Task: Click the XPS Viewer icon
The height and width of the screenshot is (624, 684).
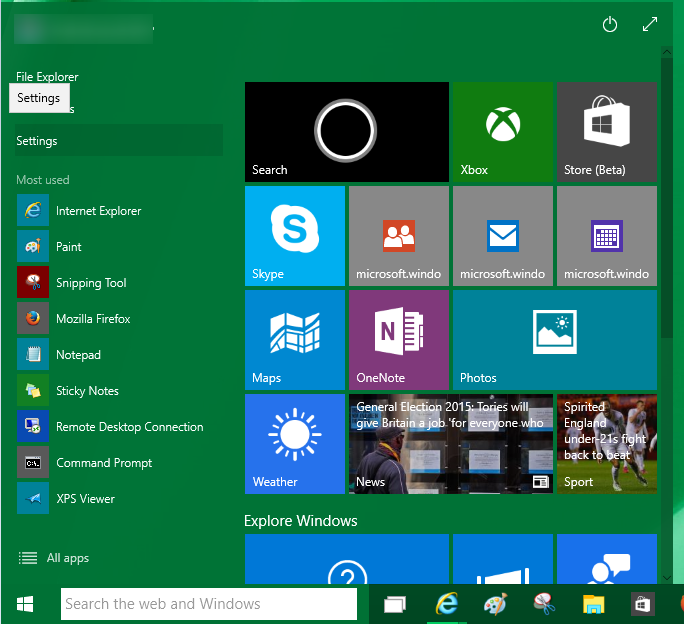Action: click(x=33, y=498)
